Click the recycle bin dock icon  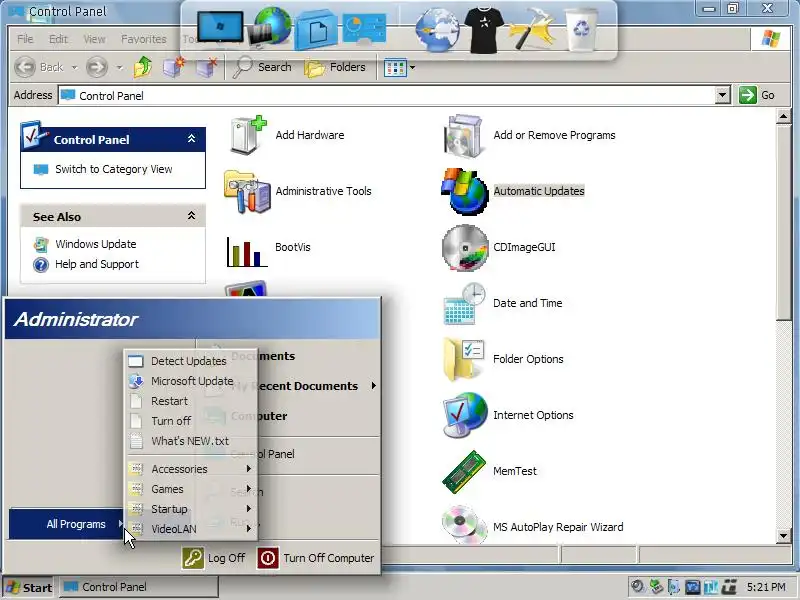581,30
